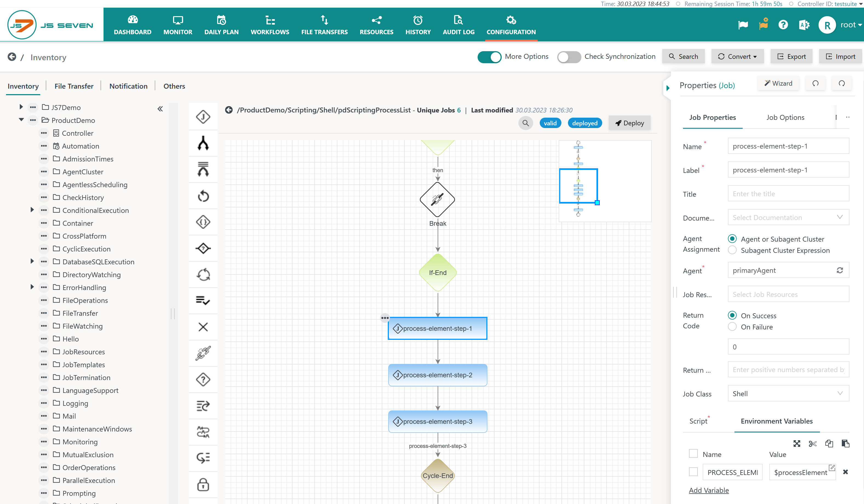The width and height of the screenshot is (864, 504).
Task: Open the Job Class Shell dropdown
Action: coord(788,393)
